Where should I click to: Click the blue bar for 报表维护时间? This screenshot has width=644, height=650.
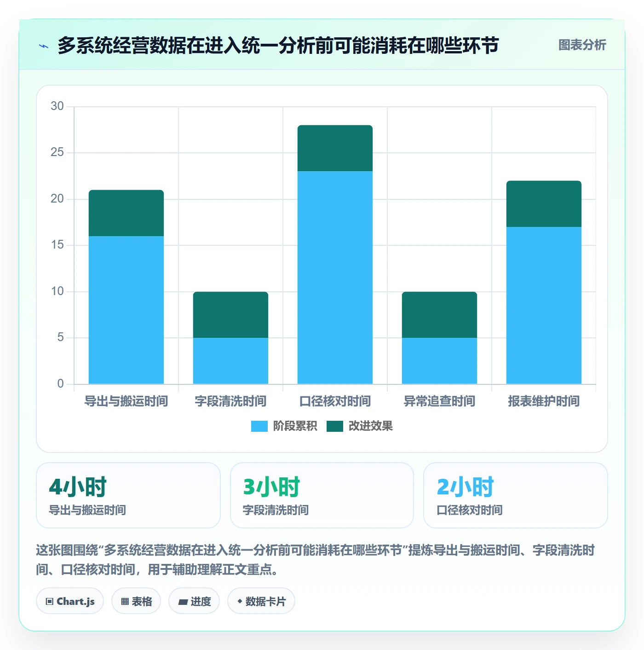[544, 305]
